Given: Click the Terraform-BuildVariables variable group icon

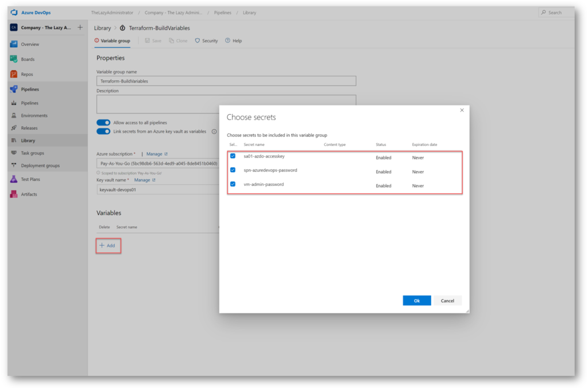Looking at the screenshot, I should pyautogui.click(x=122, y=28).
